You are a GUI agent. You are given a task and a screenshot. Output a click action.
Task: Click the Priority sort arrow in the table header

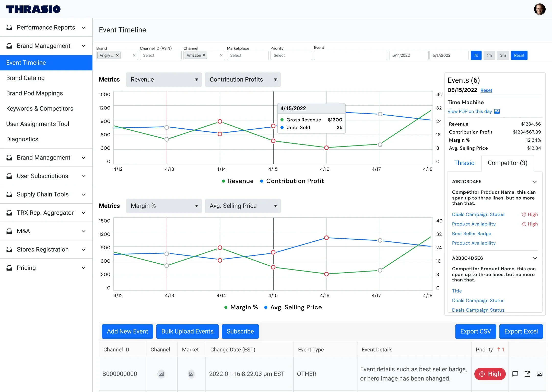point(499,350)
